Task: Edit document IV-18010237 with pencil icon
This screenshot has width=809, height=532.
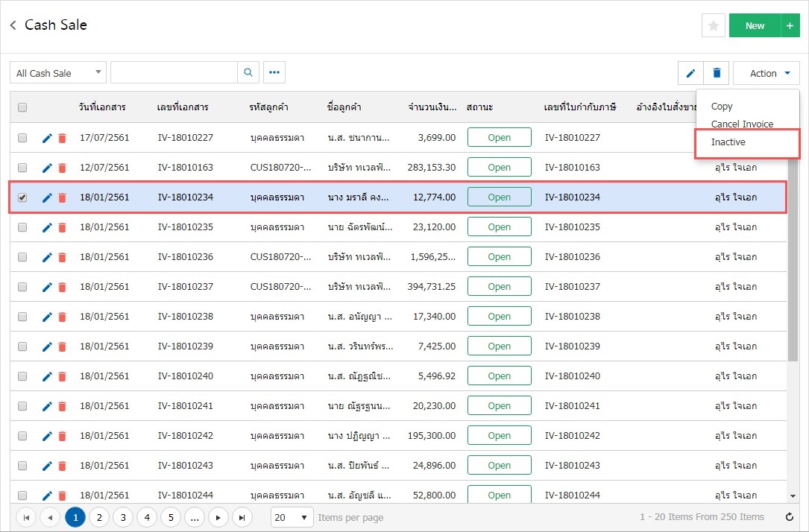Action: [x=47, y=287]
